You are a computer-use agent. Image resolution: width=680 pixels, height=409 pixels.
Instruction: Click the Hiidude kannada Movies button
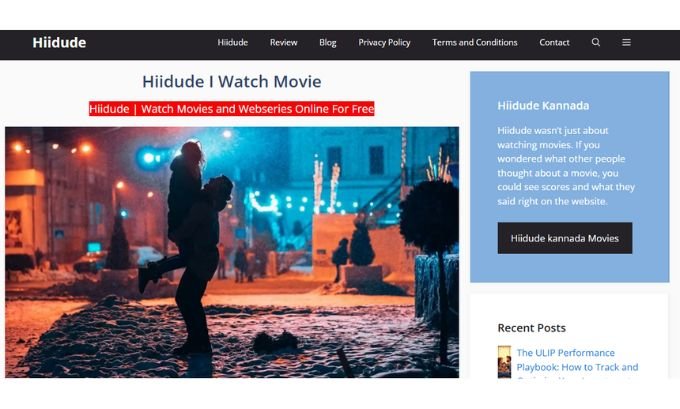[565, 238]
